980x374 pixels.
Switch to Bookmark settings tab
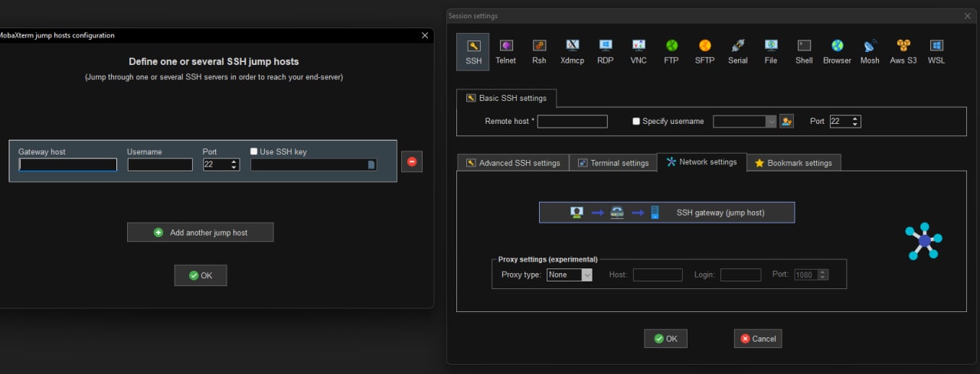[793, 163]
